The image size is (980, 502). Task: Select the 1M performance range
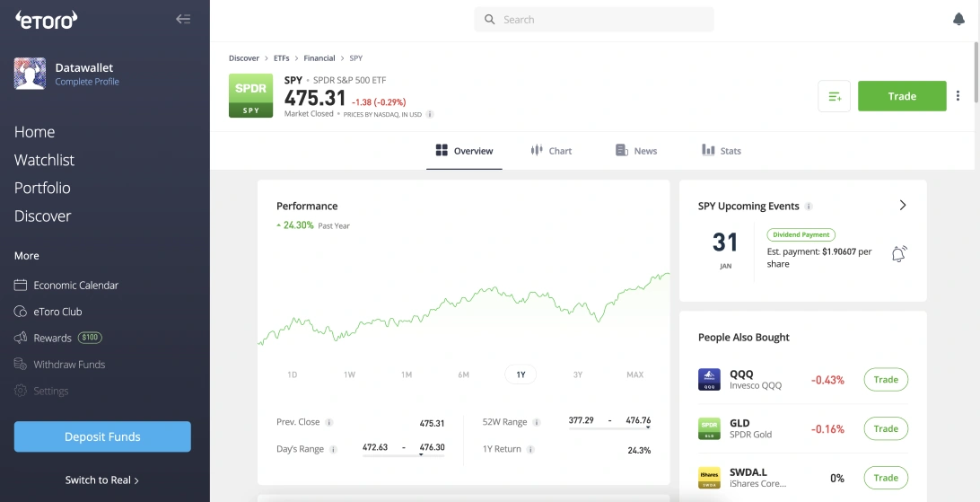(407, 374)
